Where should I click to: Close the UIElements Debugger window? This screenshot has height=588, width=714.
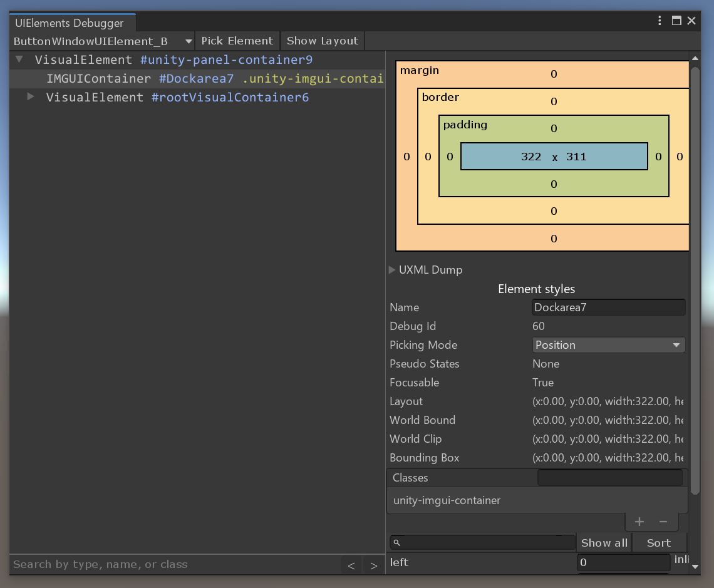click(691, 21)
